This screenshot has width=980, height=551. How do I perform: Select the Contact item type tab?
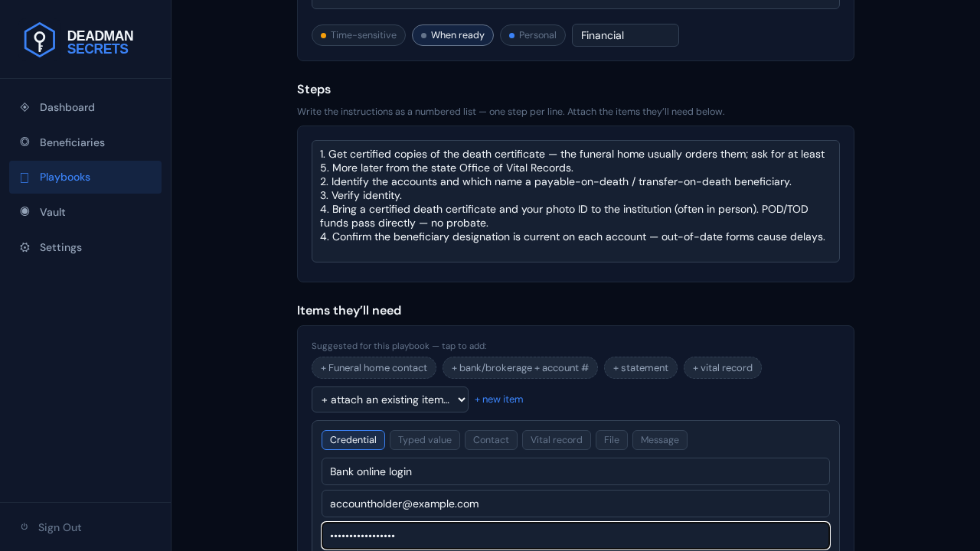[491, 440]
